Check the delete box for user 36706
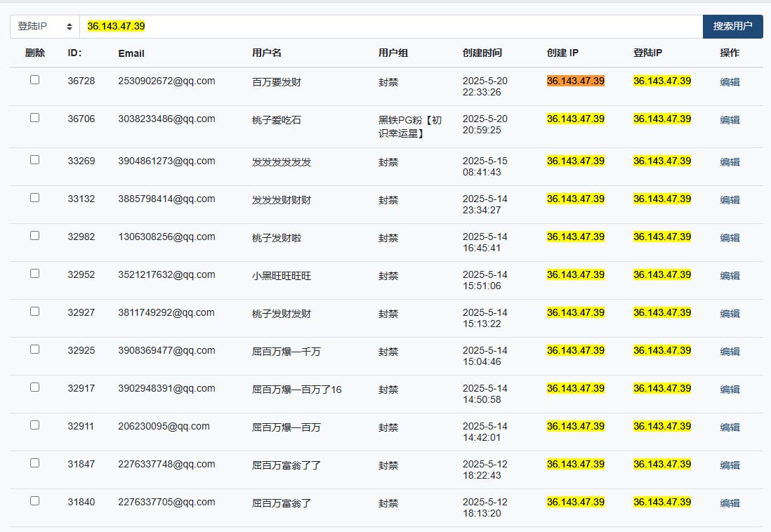The image size is (771, 532). coord(34,117)
